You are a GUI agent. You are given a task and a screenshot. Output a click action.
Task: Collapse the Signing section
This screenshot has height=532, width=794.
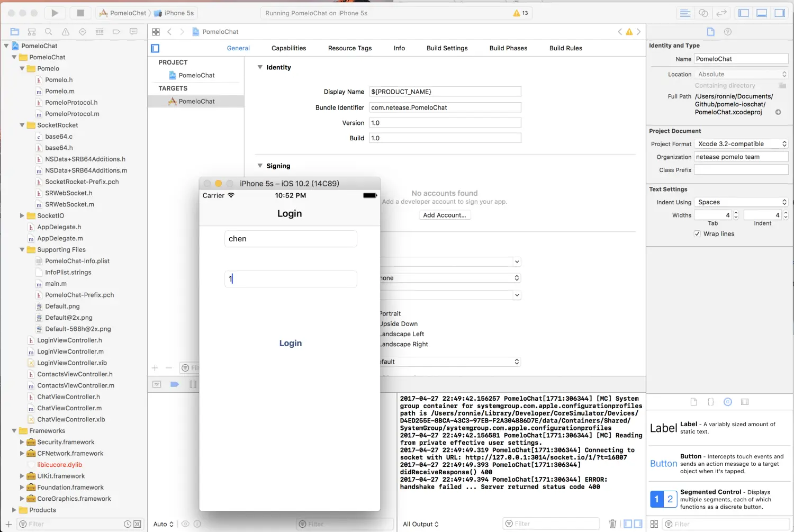[x=260, y=166]
